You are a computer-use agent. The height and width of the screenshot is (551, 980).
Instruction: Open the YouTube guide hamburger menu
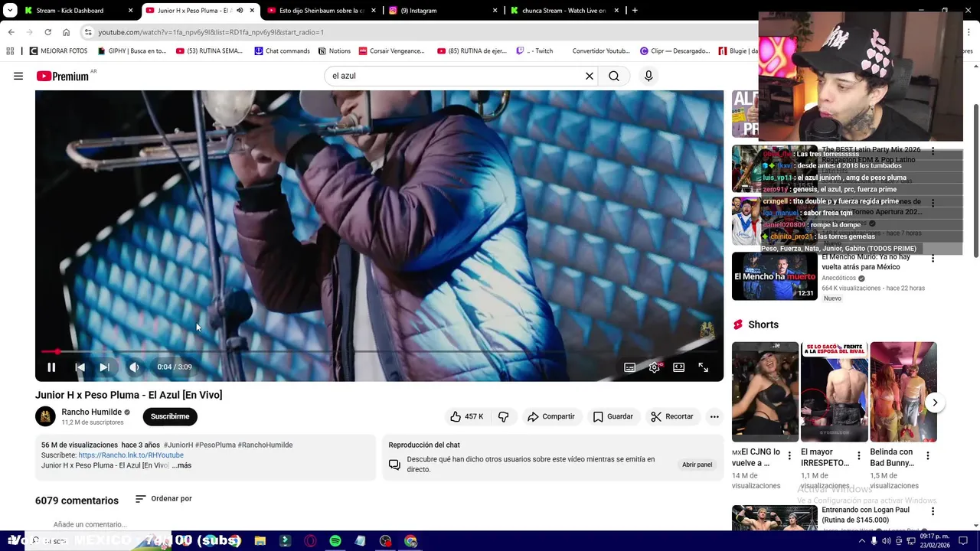18,76
